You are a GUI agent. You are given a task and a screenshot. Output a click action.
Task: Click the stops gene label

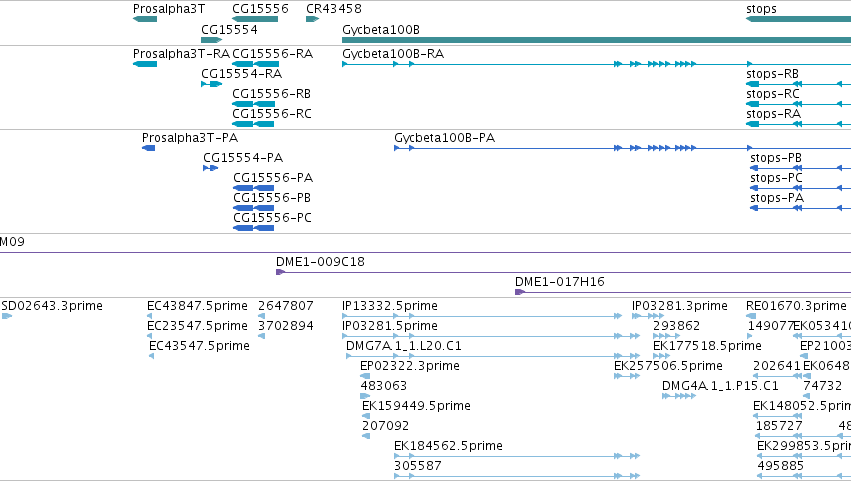761,9
